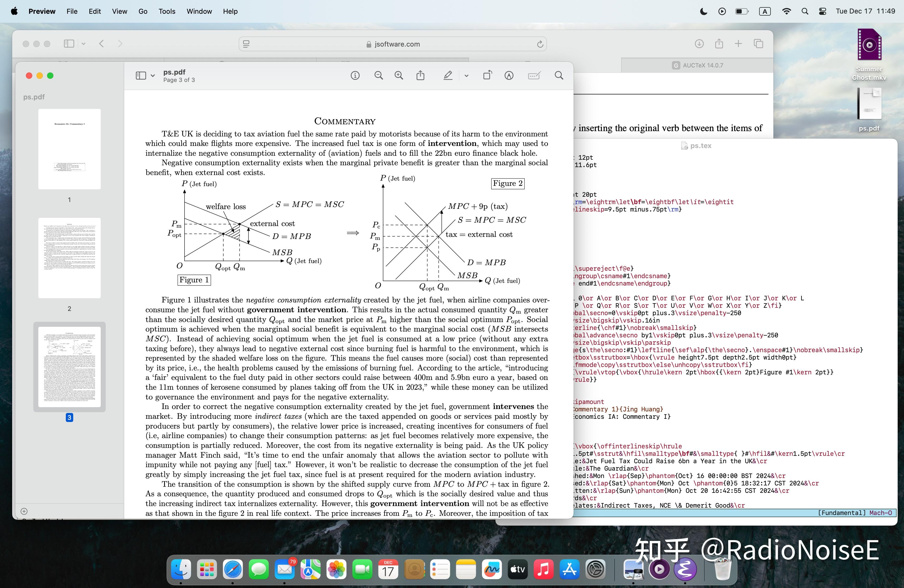
Task: Search the ps.pdf document
Action: tap(559, 76)
